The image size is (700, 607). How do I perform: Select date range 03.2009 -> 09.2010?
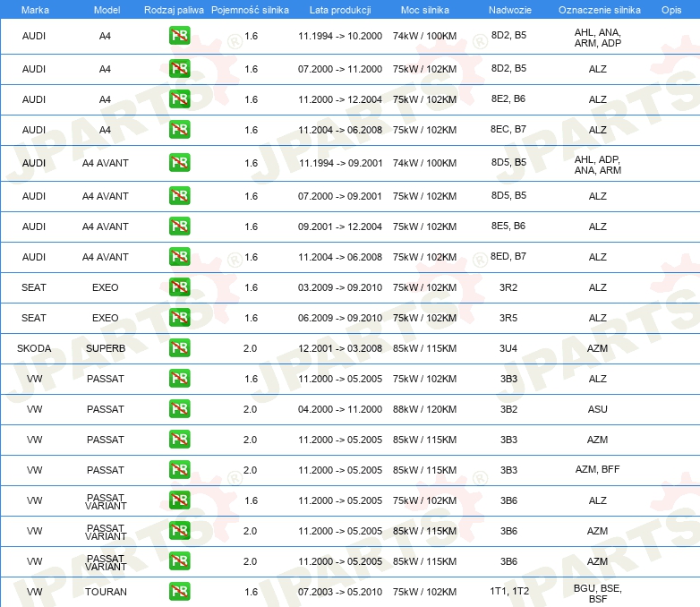[x=340, y=287]
